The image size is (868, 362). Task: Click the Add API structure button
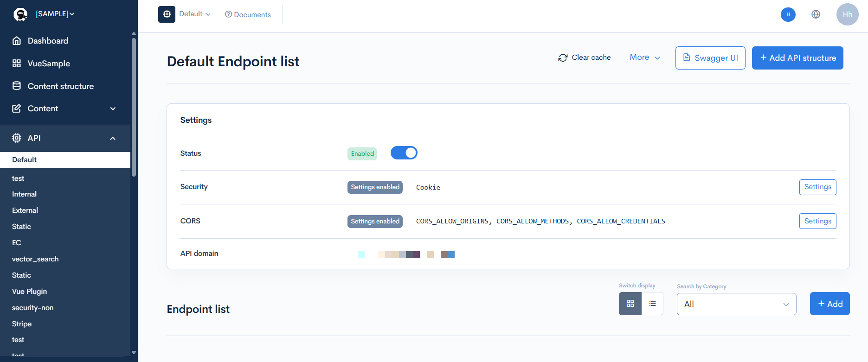point(797,58)
